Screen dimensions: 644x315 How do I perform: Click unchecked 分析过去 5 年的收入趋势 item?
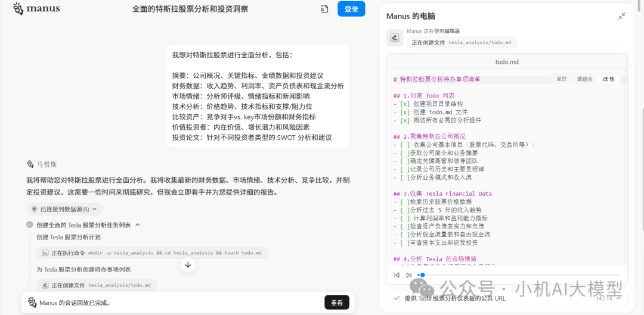[438, 210]
